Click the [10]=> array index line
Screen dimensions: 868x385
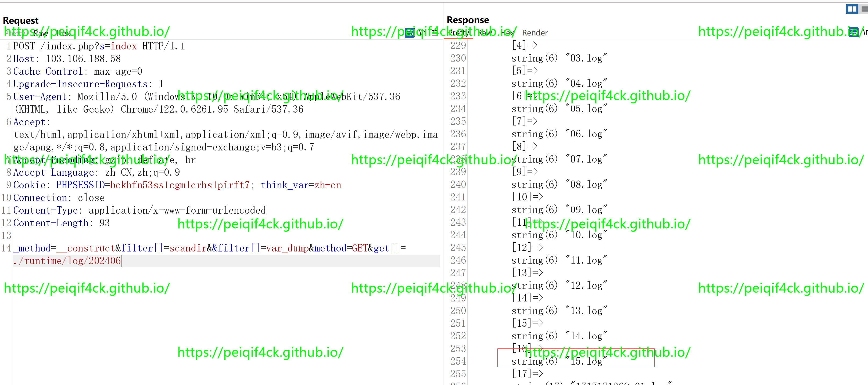pos(527,197)
